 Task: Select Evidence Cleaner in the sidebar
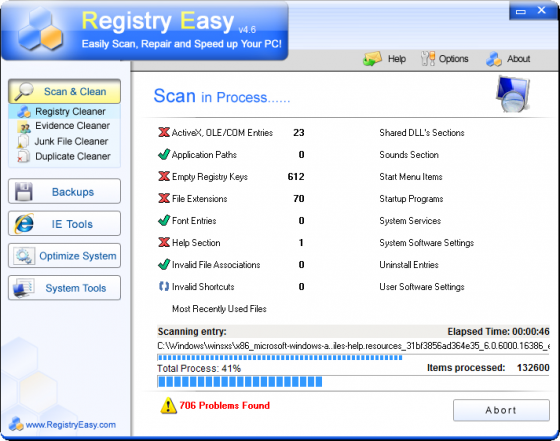(64, 126)
